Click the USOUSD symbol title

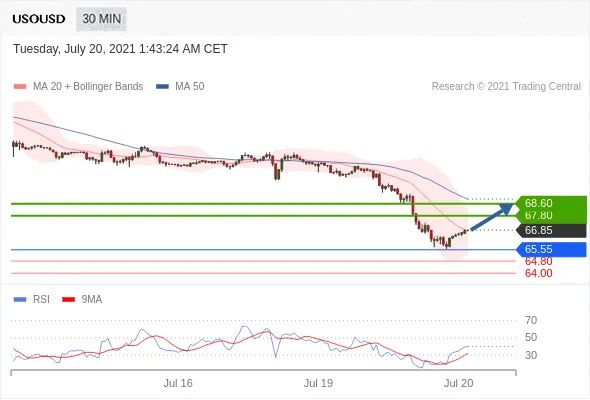39,19
